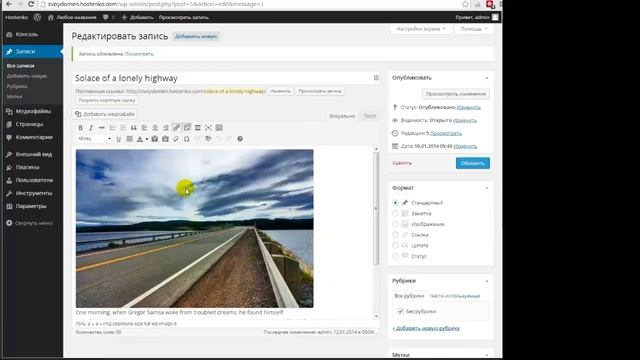The width and height of the screenshot is (640, 360).
Task: Paste from Word icon
Action: (x=165, y=139)
